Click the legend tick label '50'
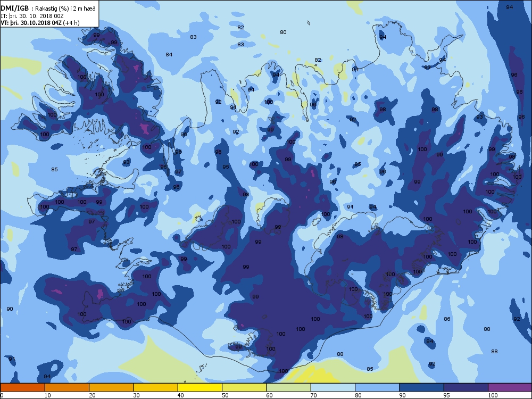The image size is (532, 399). [225, 395]
